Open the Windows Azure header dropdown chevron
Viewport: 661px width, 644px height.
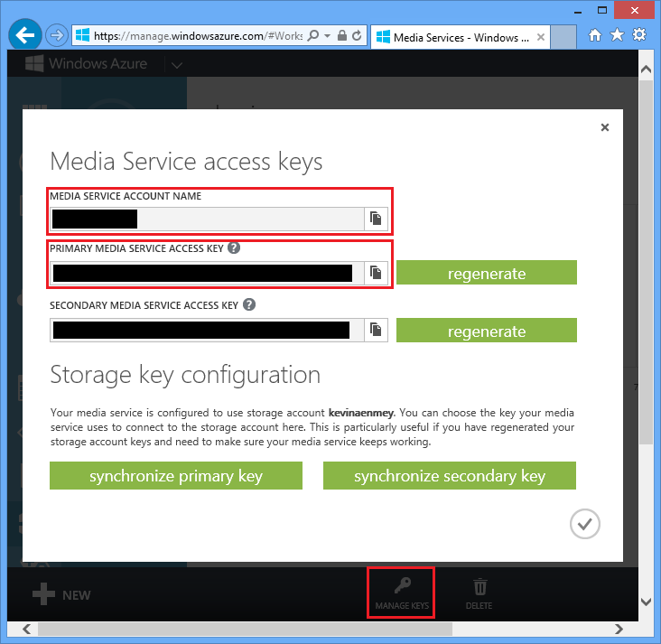pos(176,64)
